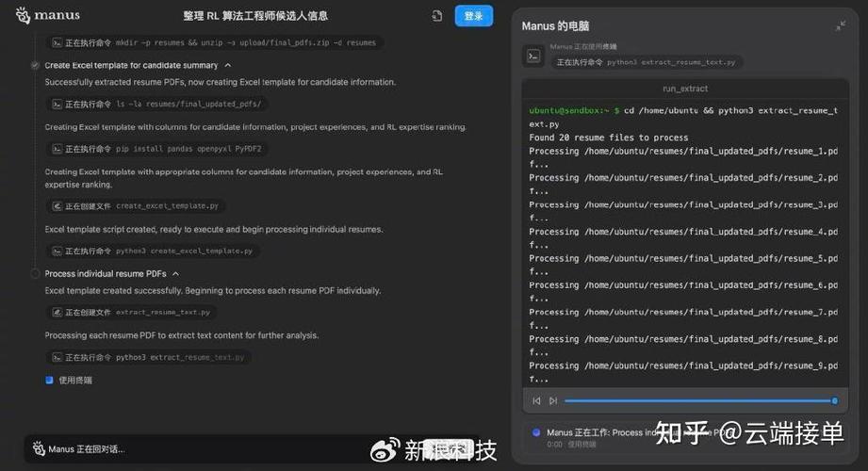The image size is (868, 471).
Task: Click the terminal icon in Manus 的电脑 header
Action: coord(533,56)
